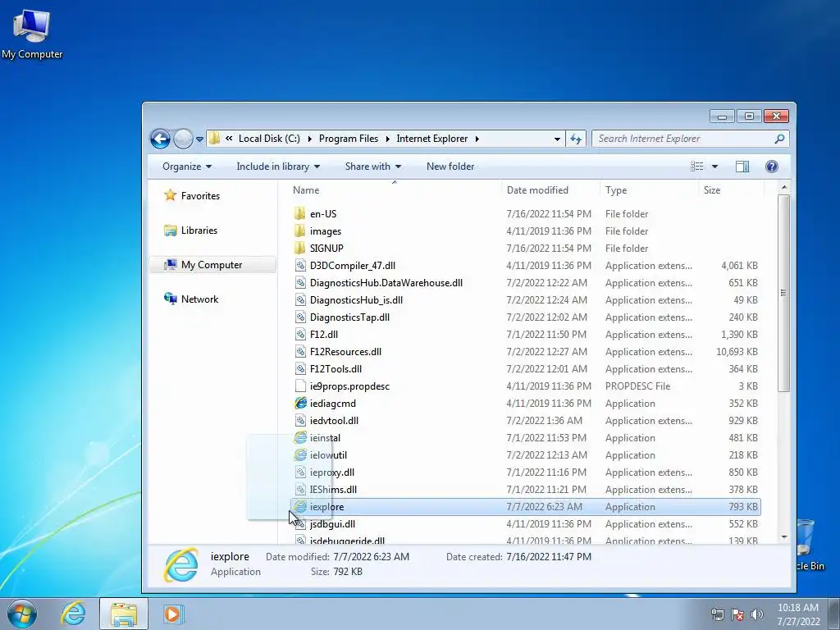The width and height of the screenshot is (840, 630).
Task: Launch Internet Explorer from the taskbar
Action: coord(73,614)
